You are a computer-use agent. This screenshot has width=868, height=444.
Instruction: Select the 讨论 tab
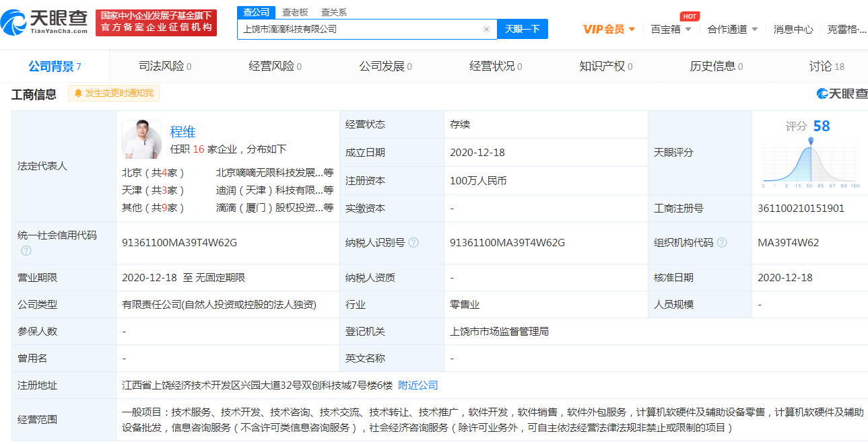(x=827, y=66)
